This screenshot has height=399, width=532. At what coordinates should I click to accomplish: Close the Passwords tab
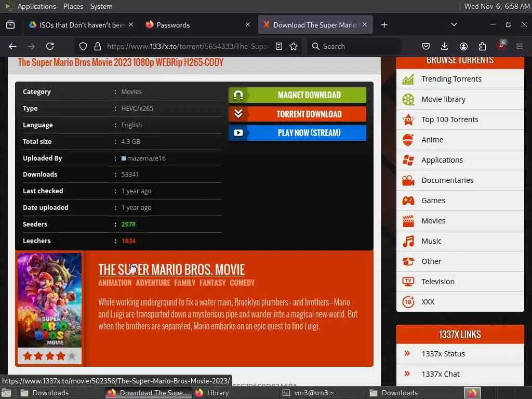coord(248,24)
